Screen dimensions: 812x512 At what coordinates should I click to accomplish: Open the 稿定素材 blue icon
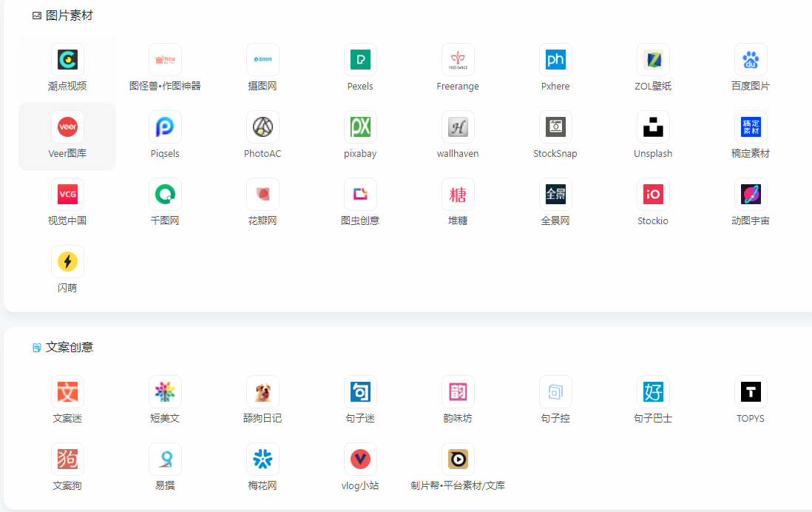pos(751,127)
